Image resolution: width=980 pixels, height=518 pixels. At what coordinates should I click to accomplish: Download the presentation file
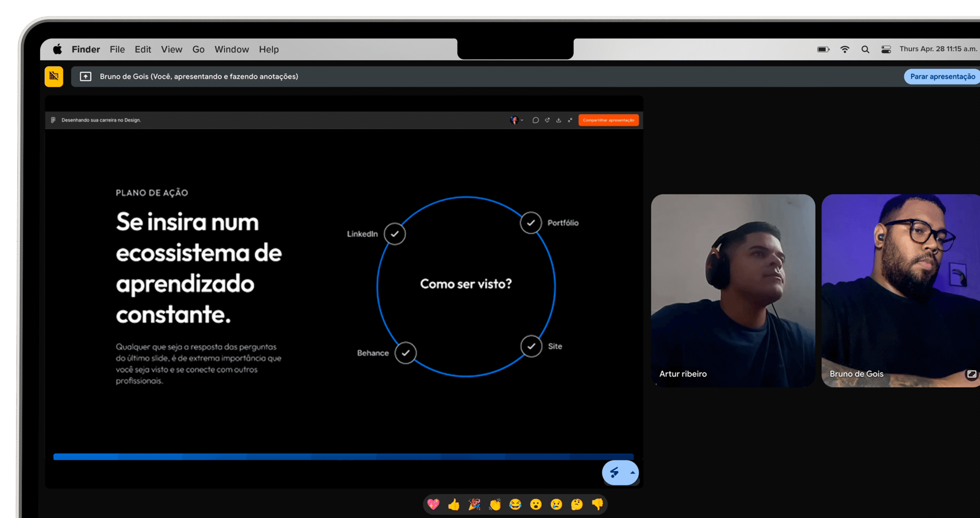(559, 120)
